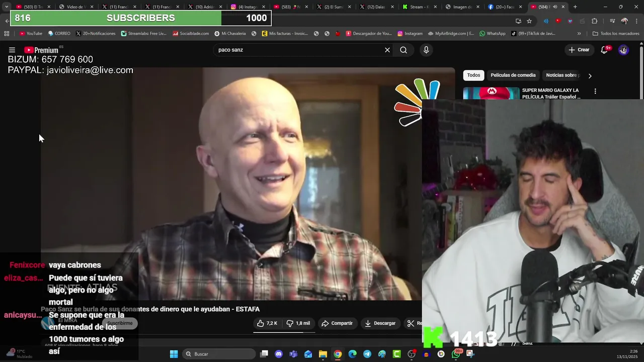Open Telegram from the taskbar
The width and height of the screenshot is (644, 362).
click(x=367, y=354)
